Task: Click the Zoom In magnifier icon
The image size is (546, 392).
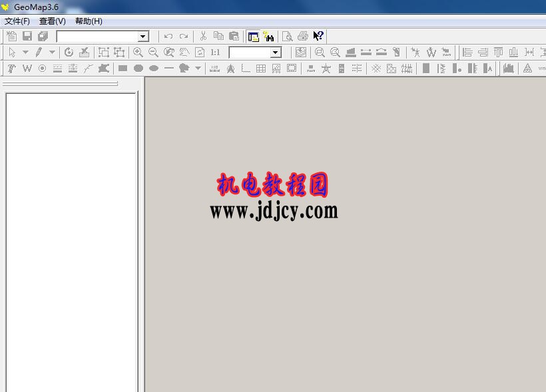Action: 138,52
